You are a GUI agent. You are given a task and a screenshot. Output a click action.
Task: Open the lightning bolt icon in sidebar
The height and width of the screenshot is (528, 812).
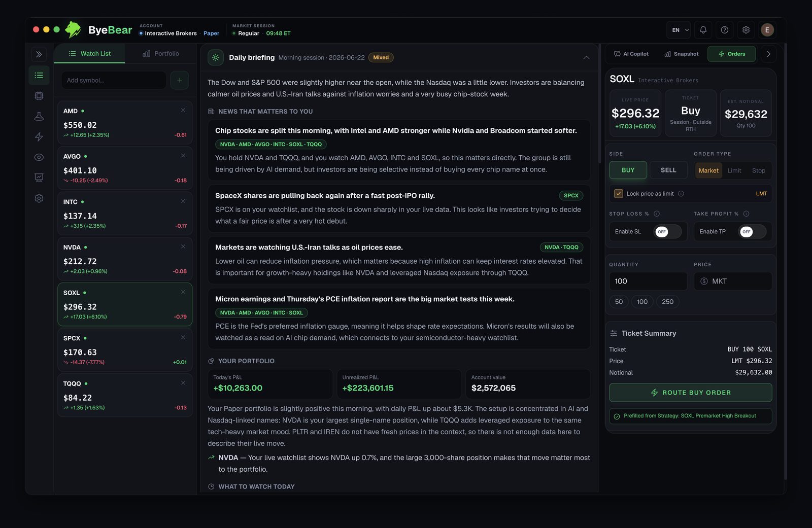tap(39, 136)
